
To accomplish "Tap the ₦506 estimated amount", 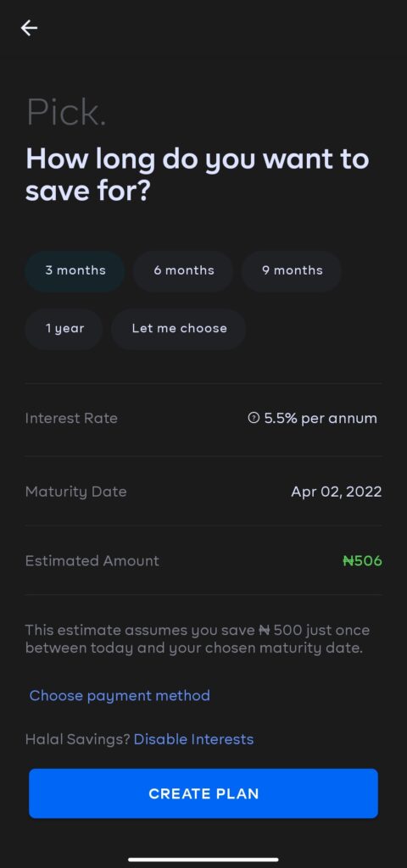I will tap(362, 561).
